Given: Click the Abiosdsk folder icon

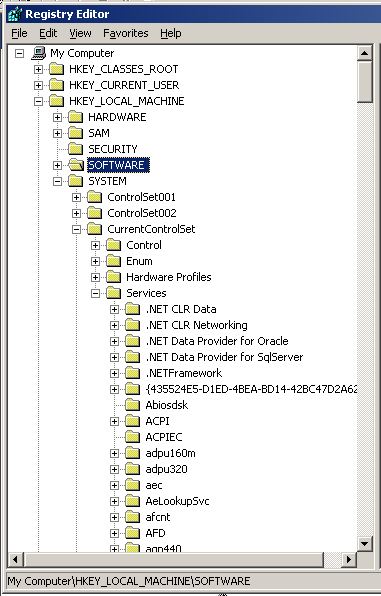Looking at the screenshot, I should 133,404.
